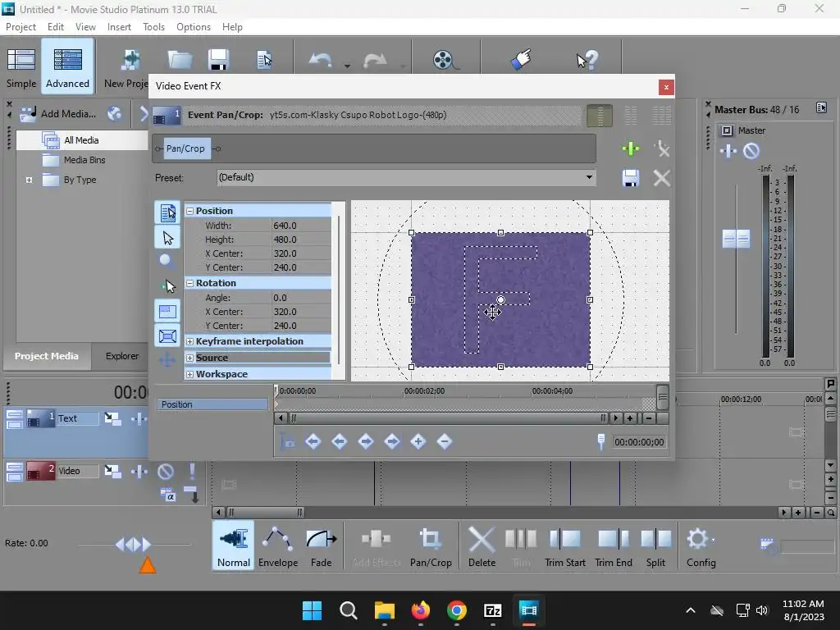Click the Split button
Image resolution: width=840 pixels, height=630 pixels.
click(655, 547)
